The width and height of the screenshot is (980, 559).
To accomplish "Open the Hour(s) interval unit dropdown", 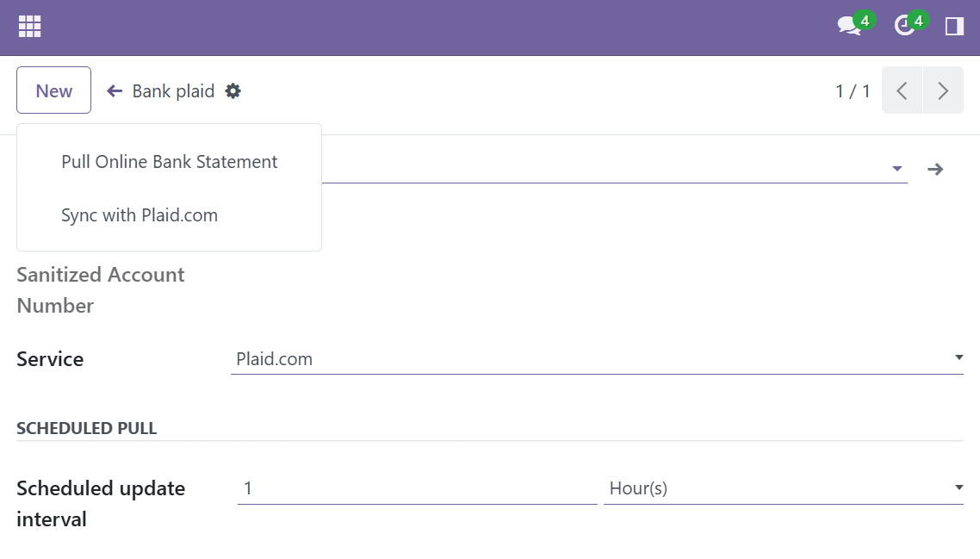I will pos(958,488).
